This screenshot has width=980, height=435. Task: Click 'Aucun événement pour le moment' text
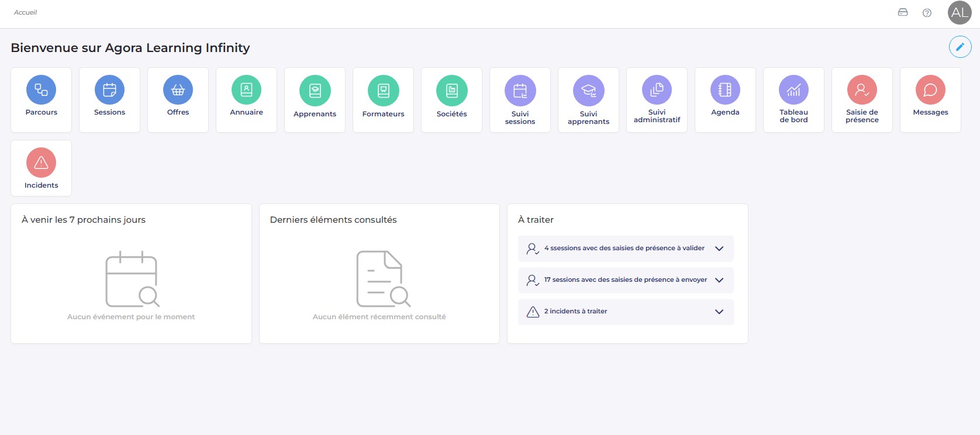click(x=131, y=317)
